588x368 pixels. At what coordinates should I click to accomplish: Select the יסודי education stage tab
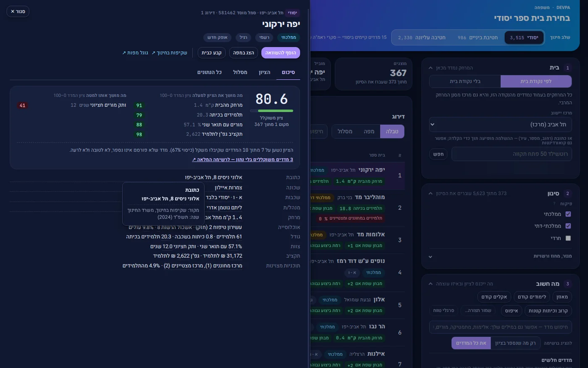pos(524,37)
